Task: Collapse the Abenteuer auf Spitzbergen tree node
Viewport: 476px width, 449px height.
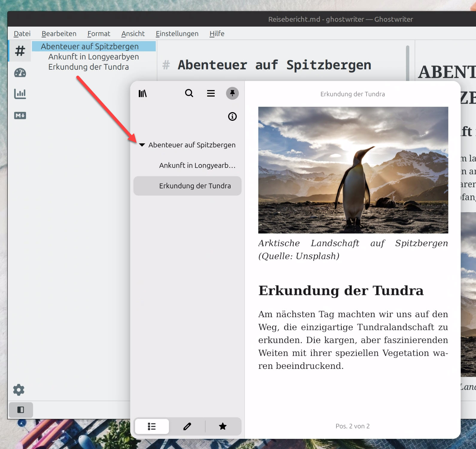Action: click(142, 145)
